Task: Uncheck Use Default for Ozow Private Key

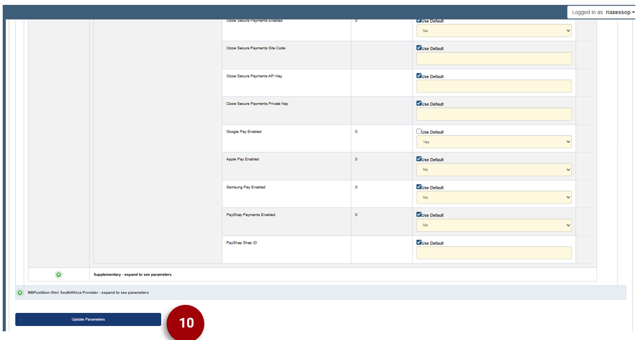Action: coord(419,103)
